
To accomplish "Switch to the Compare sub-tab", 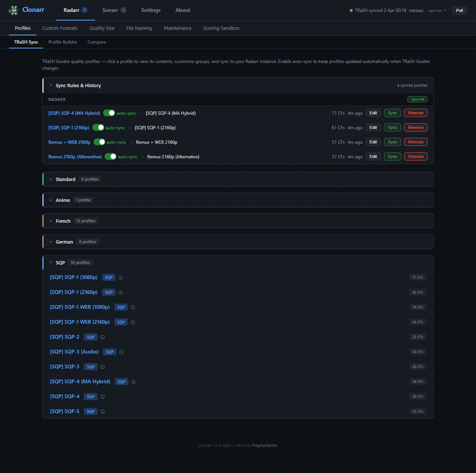I will click(97, 42).
